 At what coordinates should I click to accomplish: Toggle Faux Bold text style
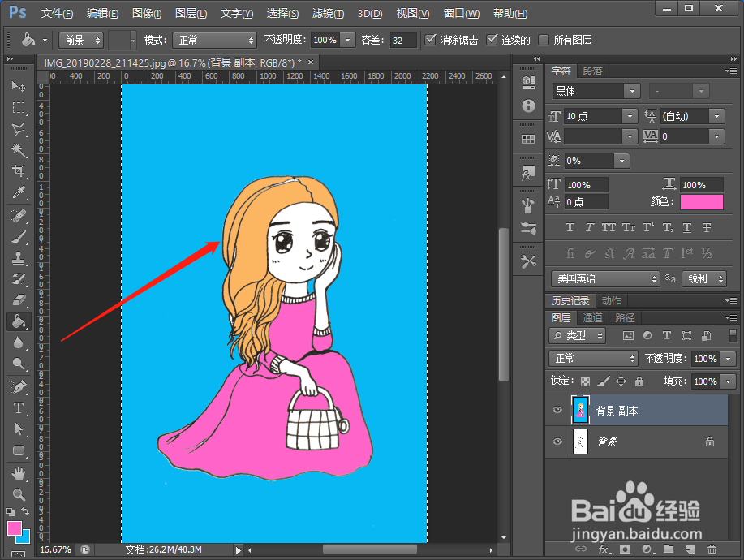point(570,228)
